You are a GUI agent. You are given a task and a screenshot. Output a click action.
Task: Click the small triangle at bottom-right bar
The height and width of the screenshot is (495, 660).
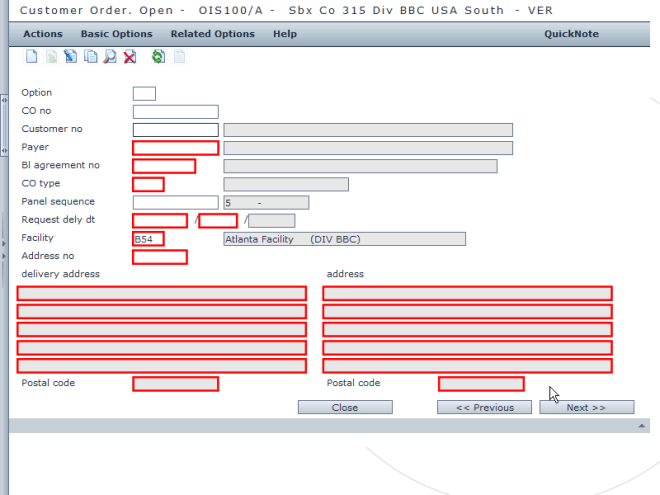pyautogui.click(x=642, y=426)
